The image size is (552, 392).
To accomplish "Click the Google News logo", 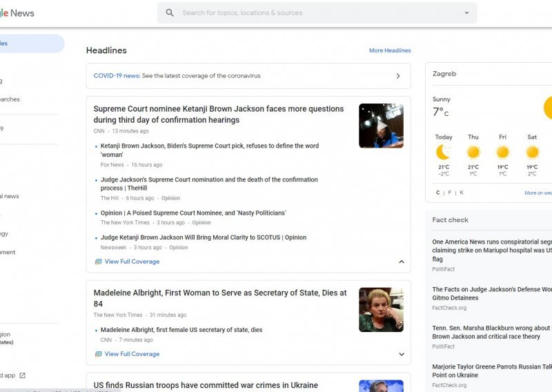I will coord(17,13).
